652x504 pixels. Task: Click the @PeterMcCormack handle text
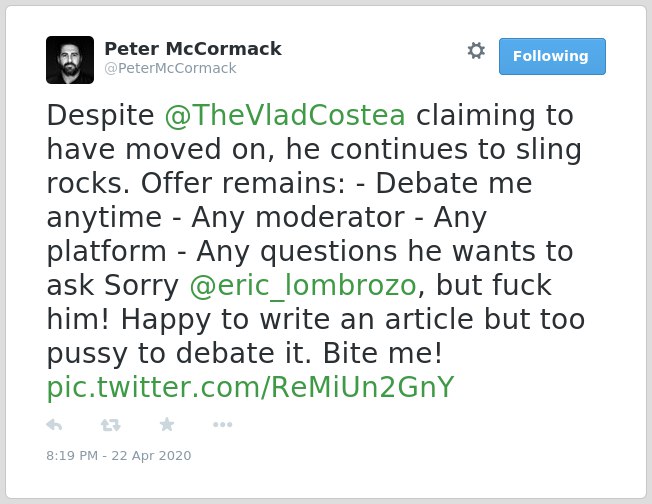pos(170,68)
